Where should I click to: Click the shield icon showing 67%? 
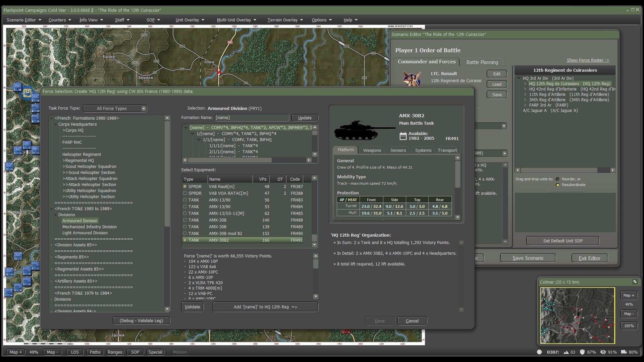pyautogui.click(x=583, y=352)
